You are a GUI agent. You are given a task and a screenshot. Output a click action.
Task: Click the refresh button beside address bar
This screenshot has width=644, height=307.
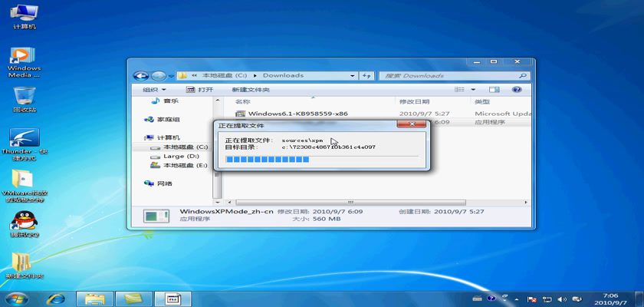click(x=366, y=76)
